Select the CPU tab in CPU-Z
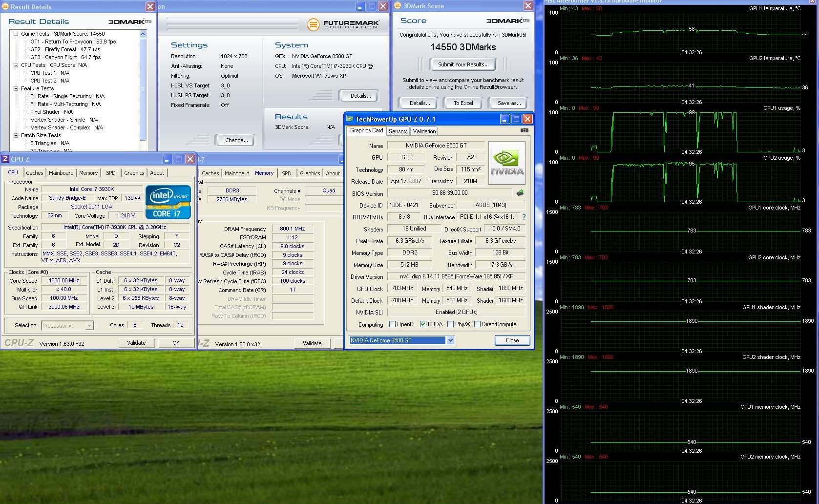819x504 pixels. click(13, 172)
